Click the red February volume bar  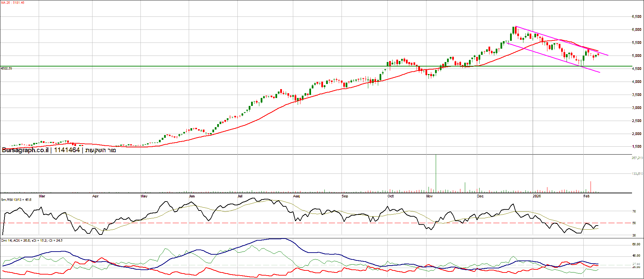591,187
